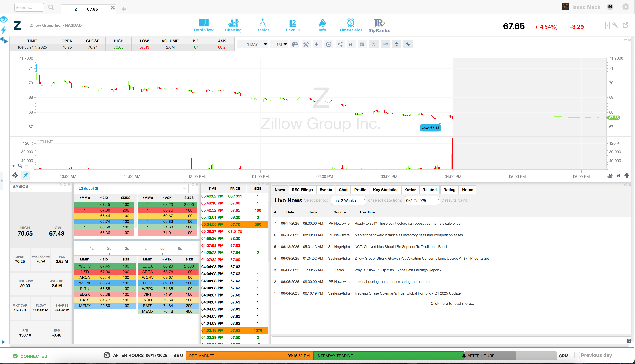
Task: Click the horizontal scrollbar under Live News
Action: 451,335
